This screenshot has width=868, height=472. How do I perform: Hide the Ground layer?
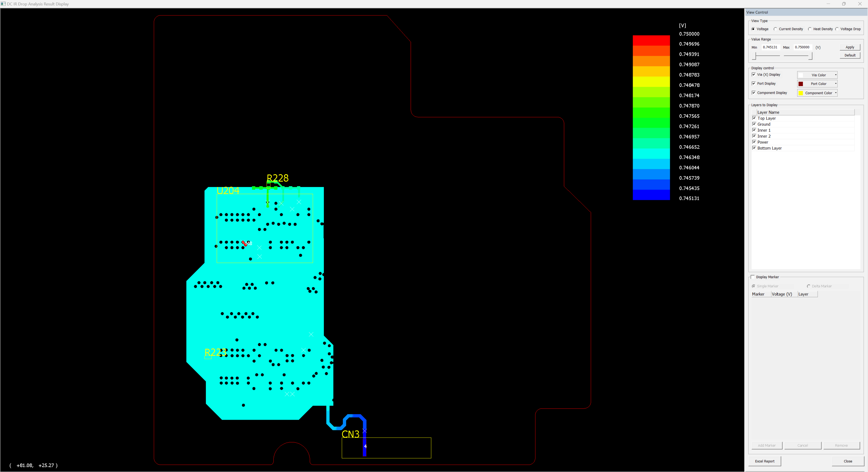point(754,124)
